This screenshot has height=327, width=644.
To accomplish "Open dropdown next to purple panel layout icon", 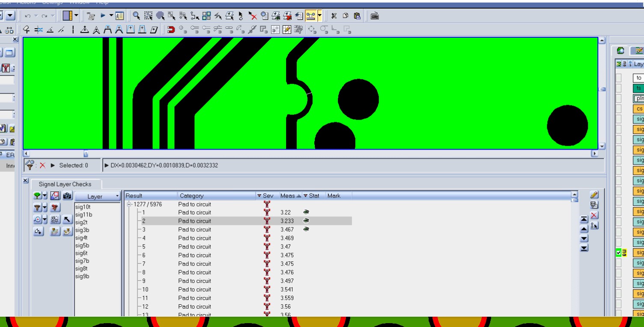I will click(x=77, y=16).
